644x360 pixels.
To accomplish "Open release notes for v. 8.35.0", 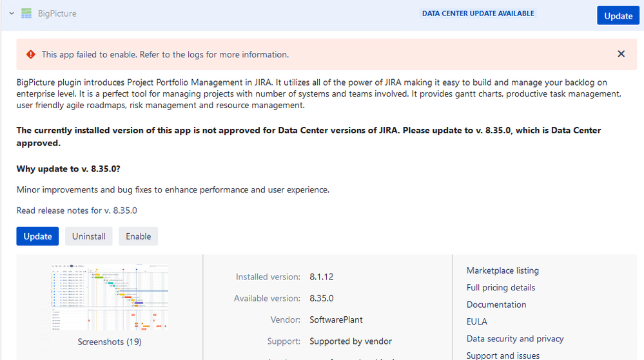I will (77, 211).
